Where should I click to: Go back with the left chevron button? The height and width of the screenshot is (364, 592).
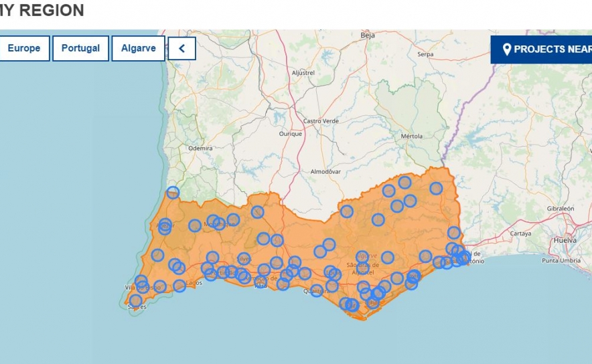pyautogui.click(x=181, y=48)
